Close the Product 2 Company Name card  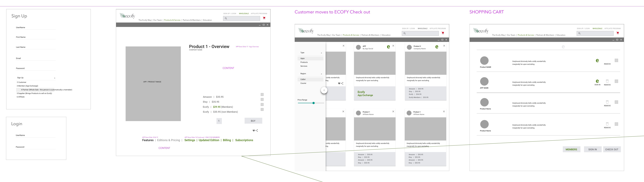[444, 46]
